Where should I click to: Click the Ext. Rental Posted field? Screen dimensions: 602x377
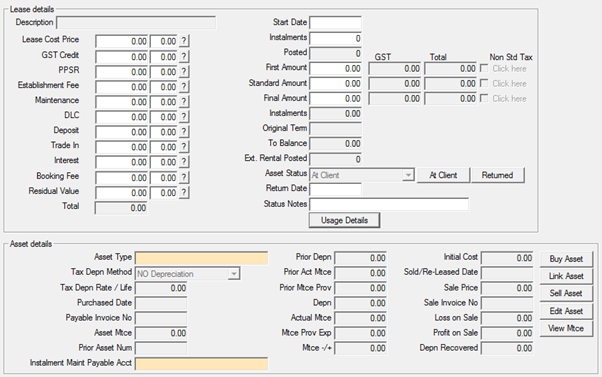coord(335,159)
